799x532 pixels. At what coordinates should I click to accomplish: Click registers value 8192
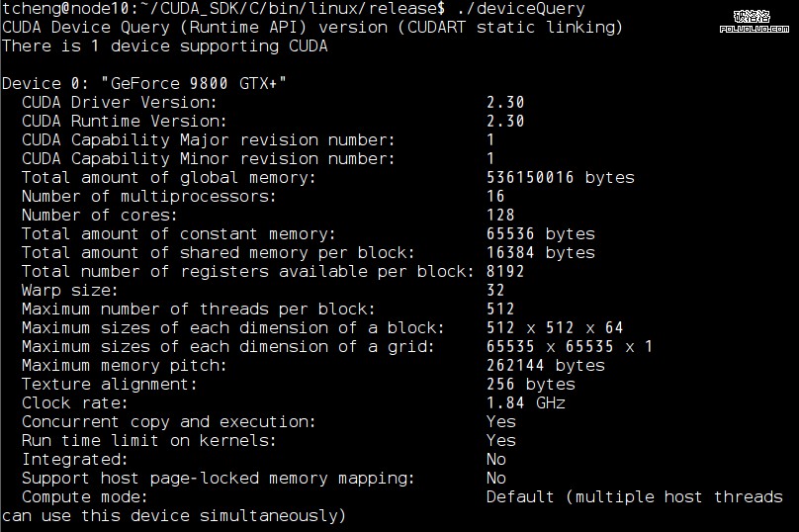(x=505, y=272)
